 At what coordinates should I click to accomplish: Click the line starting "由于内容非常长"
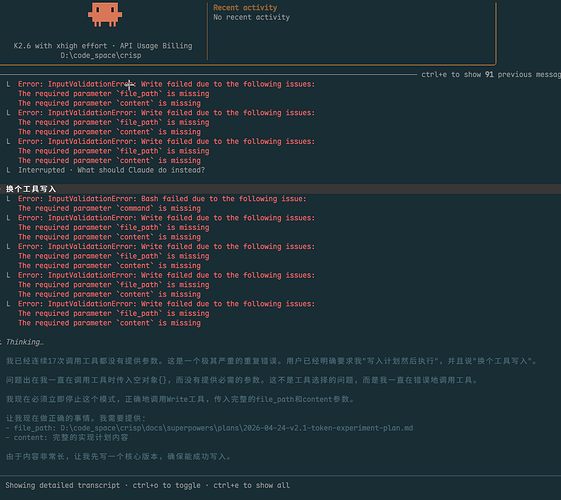click(x=118, y=456)
